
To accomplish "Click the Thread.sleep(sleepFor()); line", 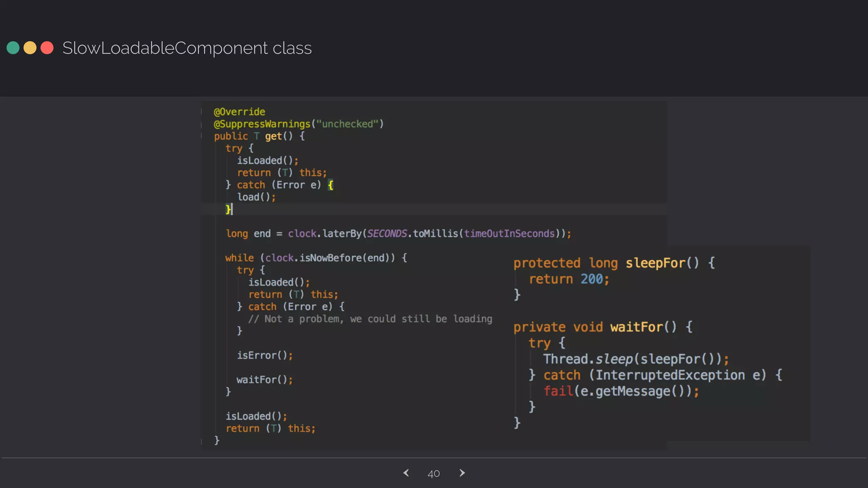I will click(x=636, y=359).
